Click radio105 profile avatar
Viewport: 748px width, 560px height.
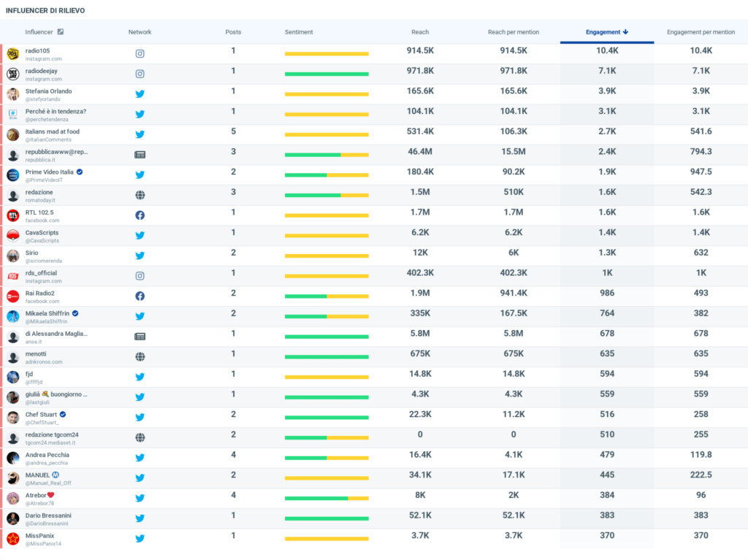coord(13,54)
